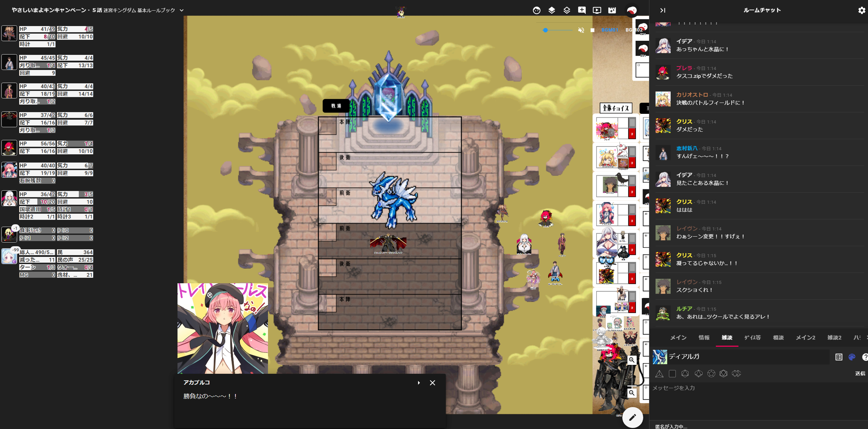Toggle BGM mute speaker icon
Screen dimensions: 868x429
[x=581, y=30]
